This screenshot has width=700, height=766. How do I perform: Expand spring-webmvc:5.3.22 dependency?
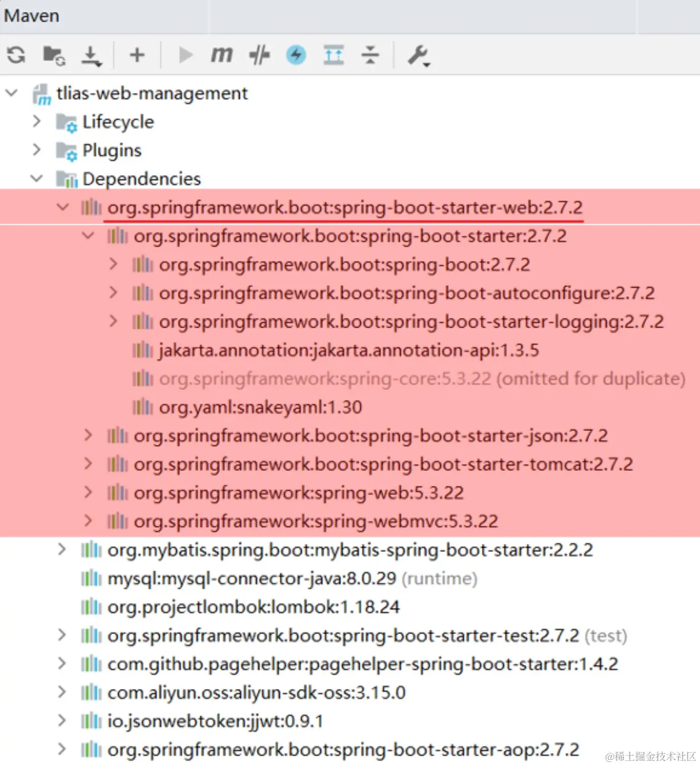[88, 521]
